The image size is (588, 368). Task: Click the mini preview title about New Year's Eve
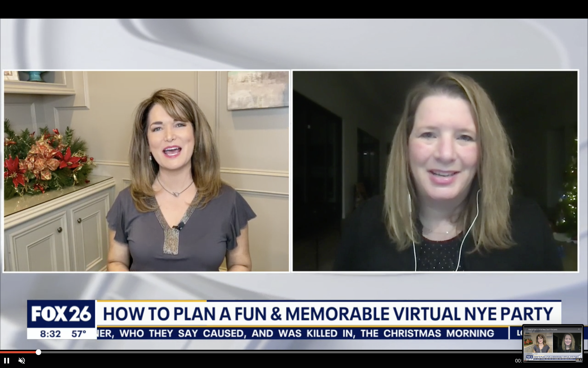(543, 329)
